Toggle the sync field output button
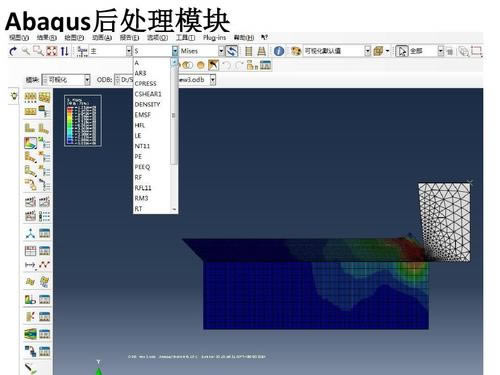 point(232,51)
